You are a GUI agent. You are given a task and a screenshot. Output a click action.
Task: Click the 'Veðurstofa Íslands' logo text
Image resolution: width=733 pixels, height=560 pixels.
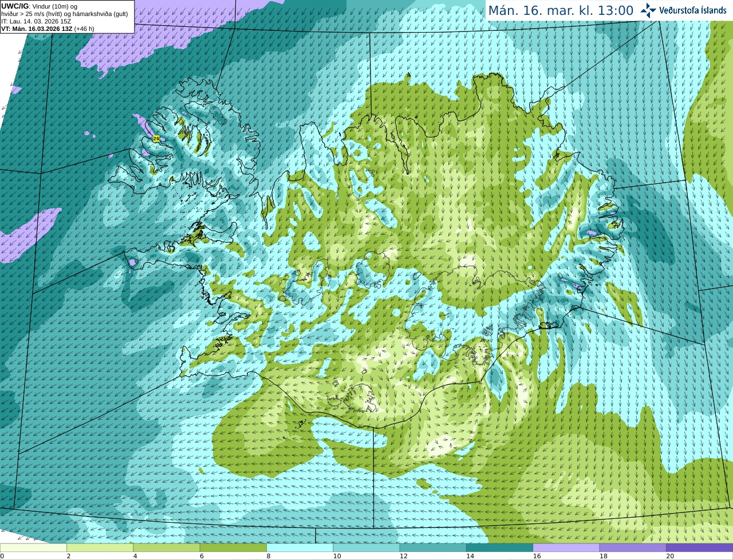(692, 10)
